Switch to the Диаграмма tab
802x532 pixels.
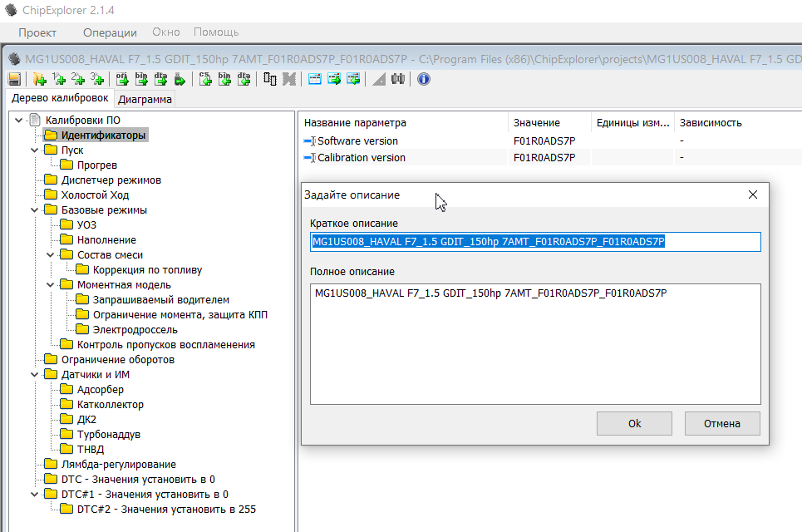[x=145, y=100]
